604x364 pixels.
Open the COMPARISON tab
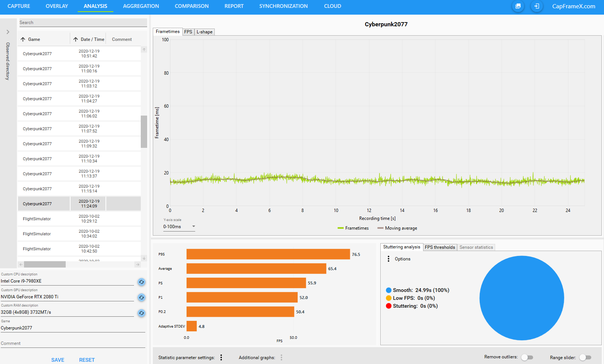191,6
